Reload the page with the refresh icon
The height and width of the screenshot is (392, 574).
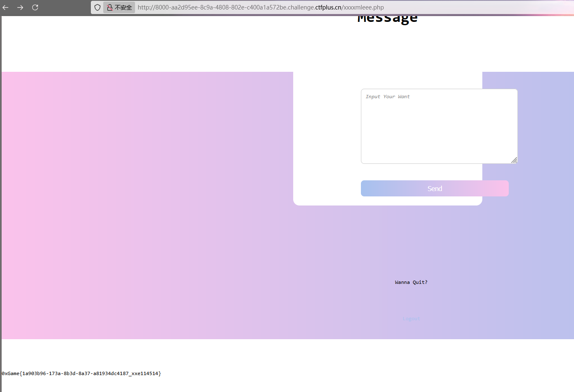pyautogui.click(x=35, y=7)
